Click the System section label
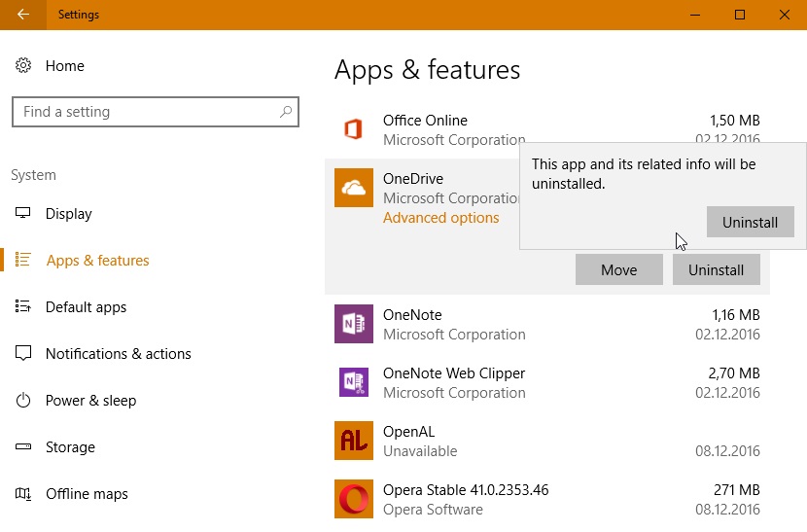The image size is (807, 532). click(x=33, y=175)
